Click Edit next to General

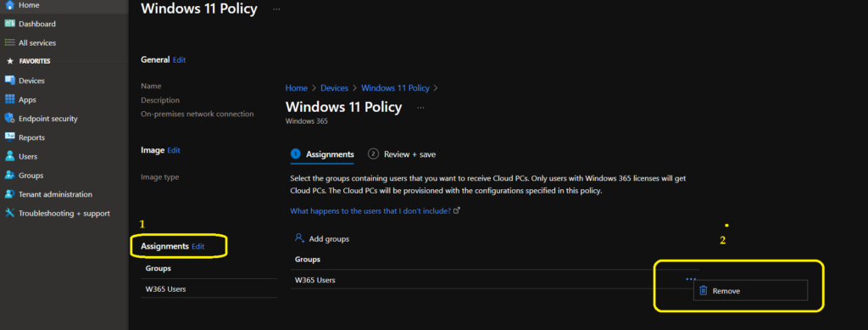coord(180,59)
